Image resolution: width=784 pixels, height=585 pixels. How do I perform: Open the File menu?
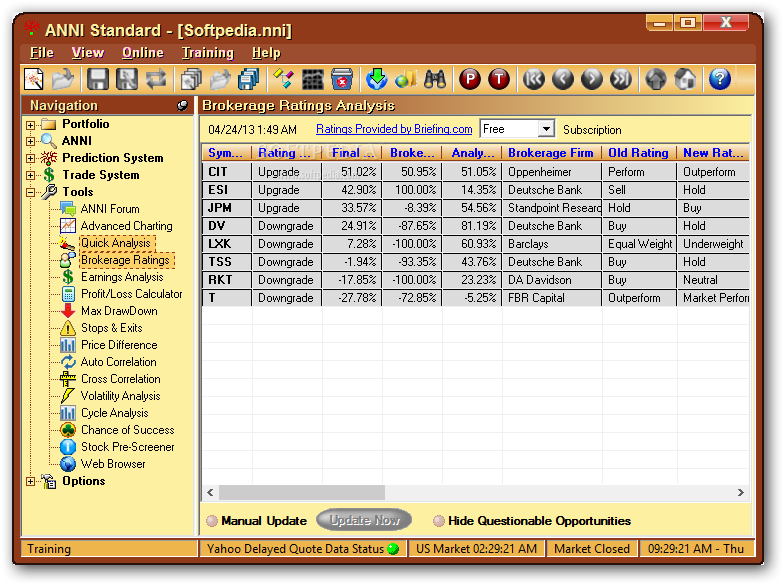click(42, 53)
